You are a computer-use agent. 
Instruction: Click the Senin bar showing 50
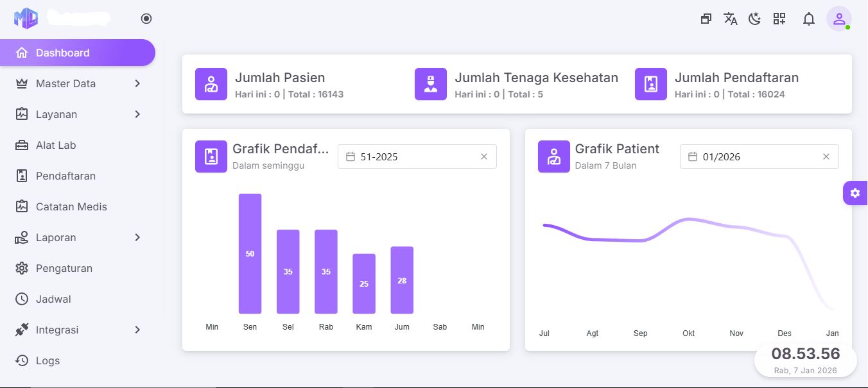pos(250,254)
